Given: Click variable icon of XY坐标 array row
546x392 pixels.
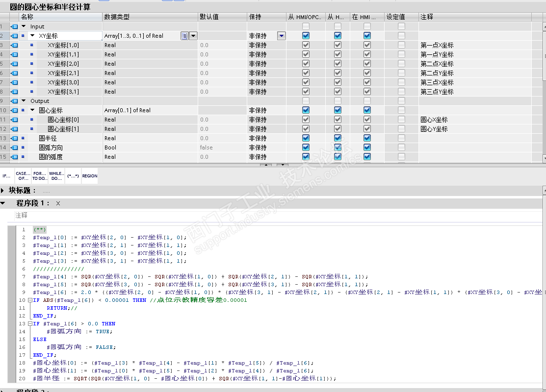Looking at the screenshot, I should tap(14, 36).
